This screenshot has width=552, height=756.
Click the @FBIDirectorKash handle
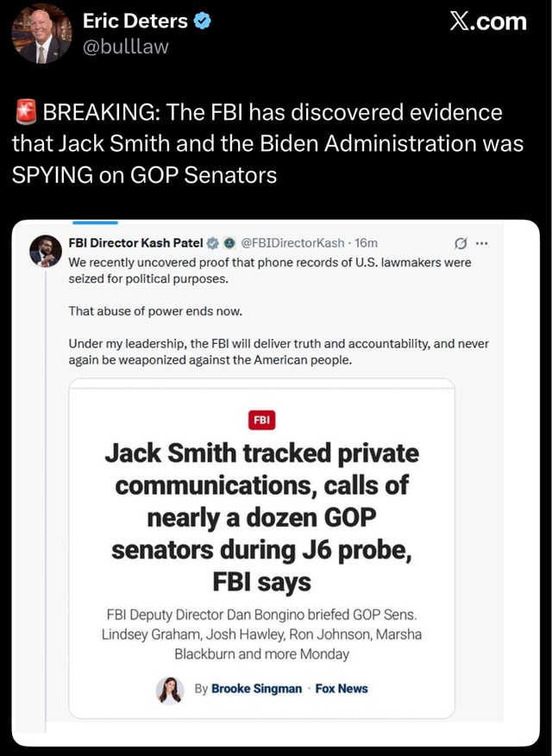pyautogui.click(x=292, y=243)
